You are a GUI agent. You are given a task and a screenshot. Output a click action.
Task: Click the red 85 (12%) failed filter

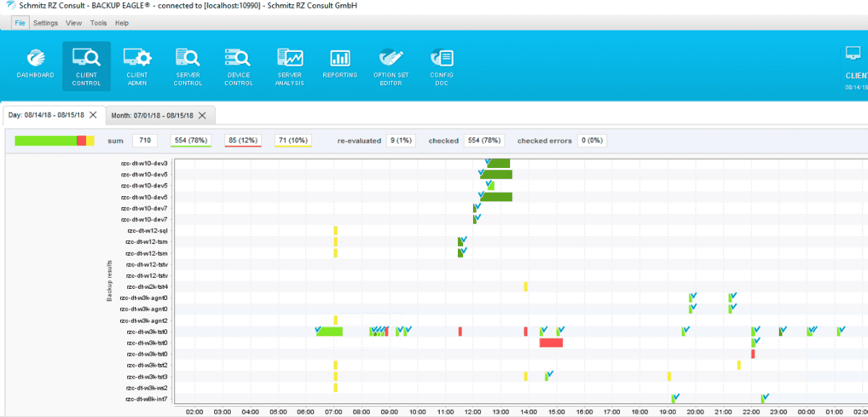[243, 140]
